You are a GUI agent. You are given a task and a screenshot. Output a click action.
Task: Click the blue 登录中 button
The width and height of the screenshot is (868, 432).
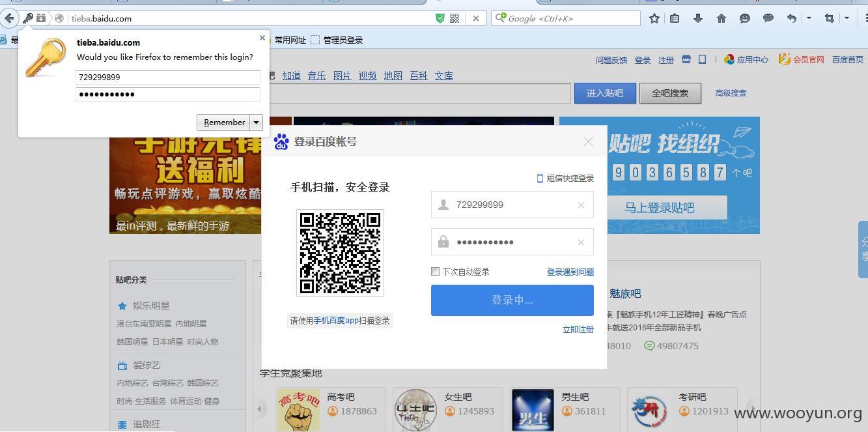pos(512,300)
